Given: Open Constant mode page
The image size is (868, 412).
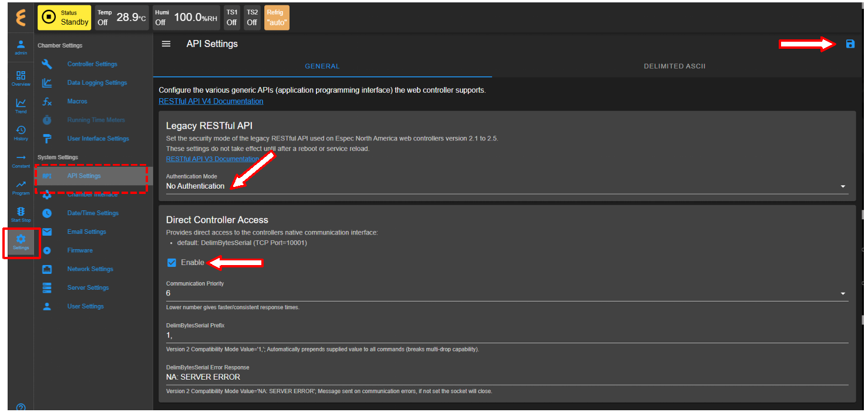Looking at the screenshot, I should pyautogui.click(x=21, y=160).
